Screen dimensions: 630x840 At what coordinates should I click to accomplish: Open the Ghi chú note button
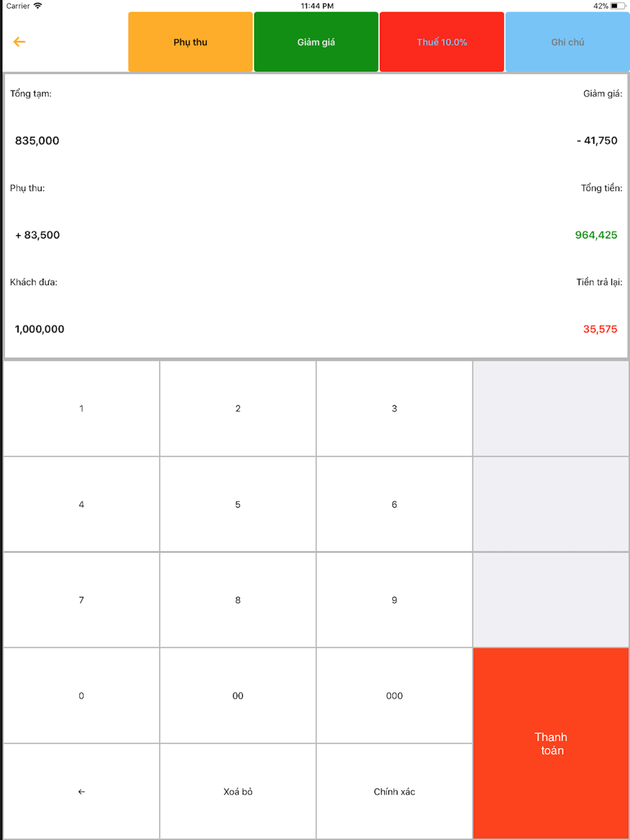pyautogui.click(x=568, y=42)
